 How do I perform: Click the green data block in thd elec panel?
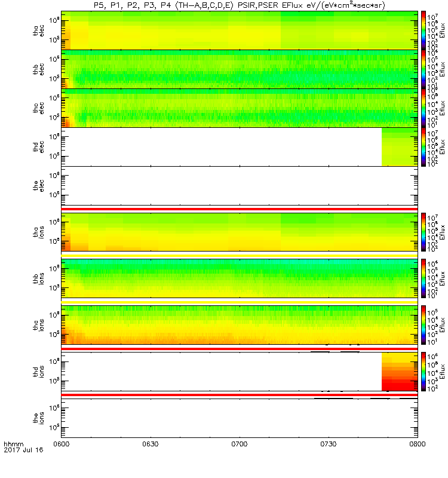pos(400,147)
